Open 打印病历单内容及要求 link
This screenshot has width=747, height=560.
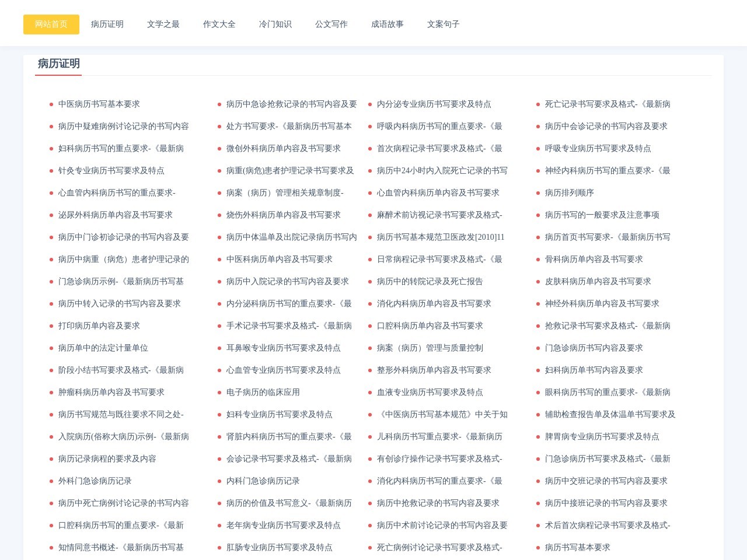point(99,326)
